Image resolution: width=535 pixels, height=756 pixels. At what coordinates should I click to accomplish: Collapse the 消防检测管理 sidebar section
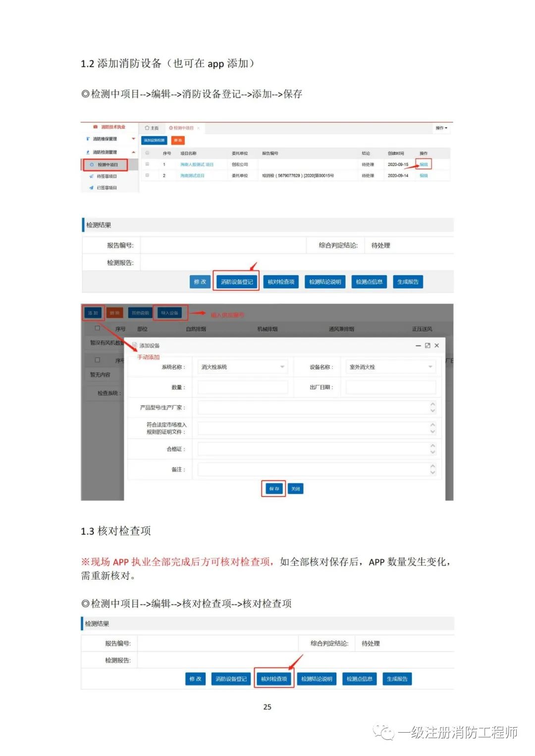coord(133,152)
